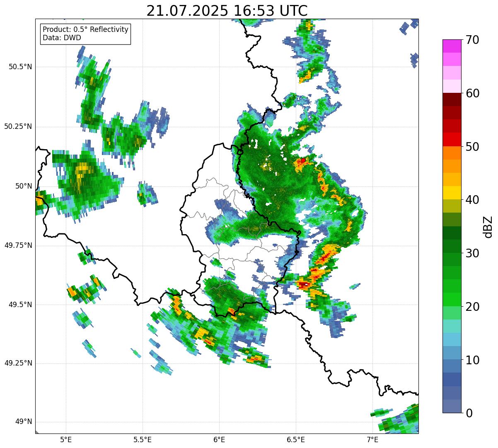Click the dBZ colorbar axis label
498x448 pixels.
pyautogui.click(x=488, y=227)
